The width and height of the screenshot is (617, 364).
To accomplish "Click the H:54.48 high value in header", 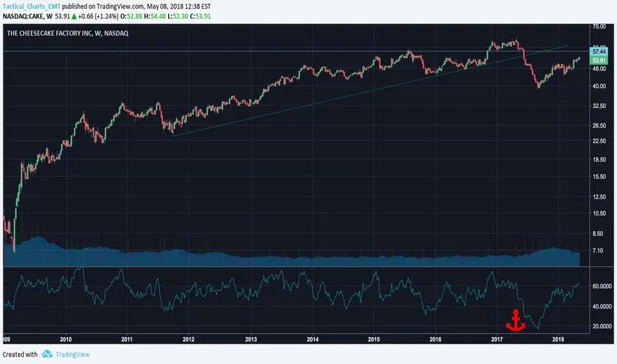I will coord(154,17).
